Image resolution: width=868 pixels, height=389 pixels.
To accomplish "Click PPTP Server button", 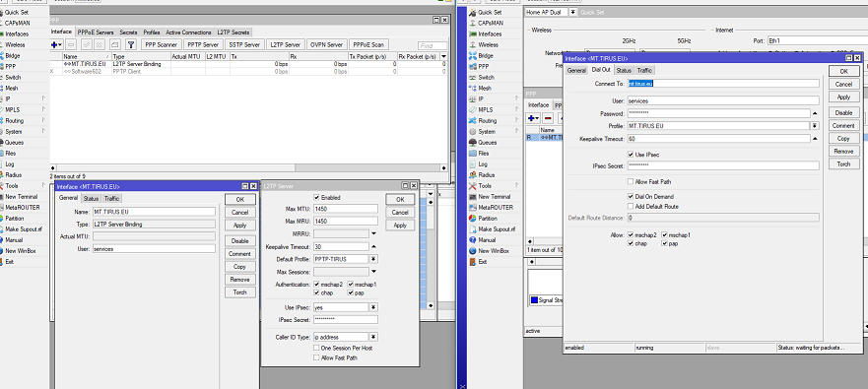I will tap(203, 45).
